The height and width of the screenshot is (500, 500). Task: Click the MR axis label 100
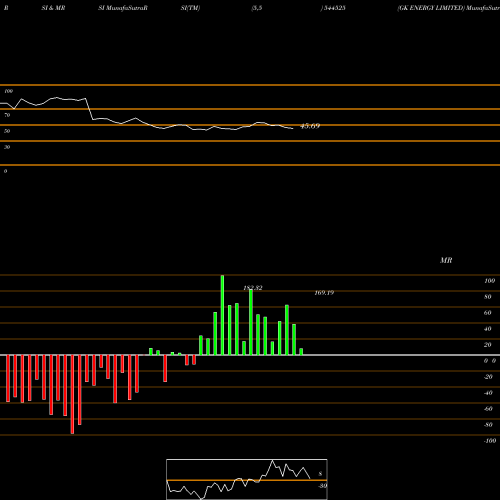489,281
